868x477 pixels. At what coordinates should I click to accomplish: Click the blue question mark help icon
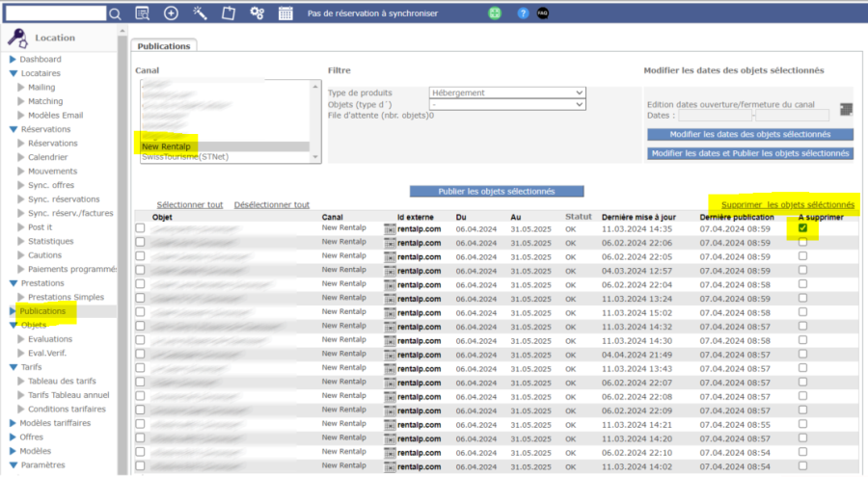click(x=523, y=13)
